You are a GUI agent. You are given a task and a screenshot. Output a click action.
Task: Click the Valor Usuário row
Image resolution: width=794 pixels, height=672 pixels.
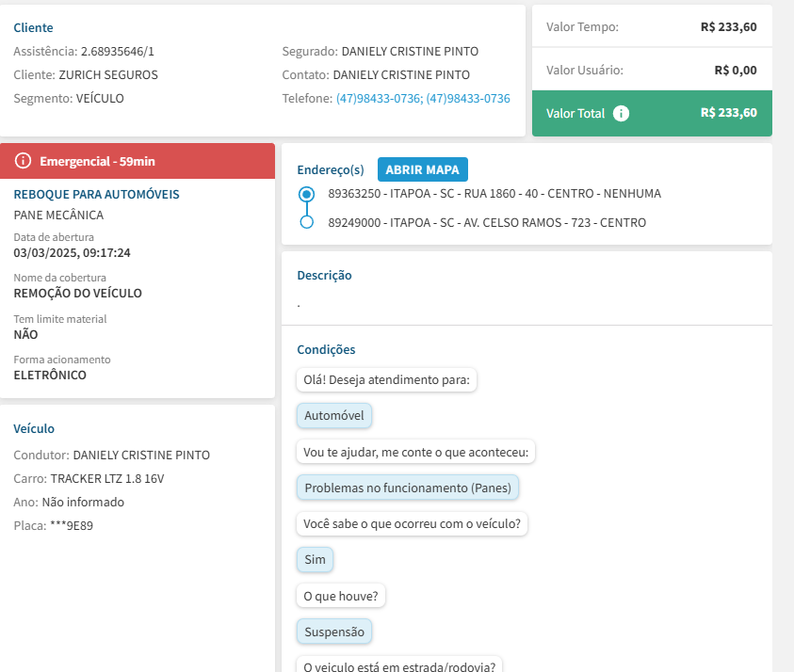tap(652, 70)
